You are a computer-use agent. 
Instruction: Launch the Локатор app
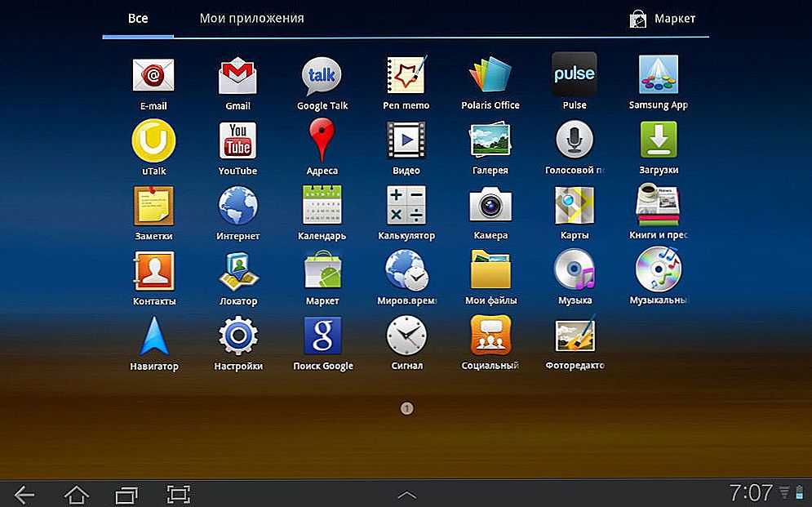click(x=237, y=271)
